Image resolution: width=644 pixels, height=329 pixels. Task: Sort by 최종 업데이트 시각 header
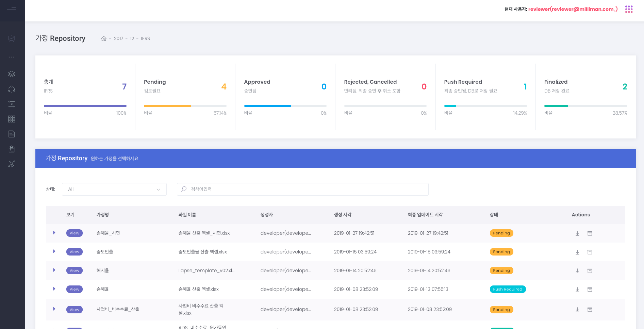[425, 215]
